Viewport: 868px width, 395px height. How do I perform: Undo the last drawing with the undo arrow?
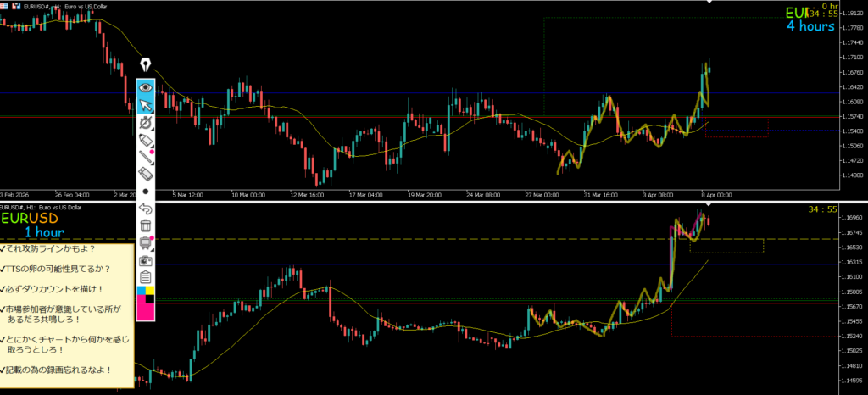click(146, 209)
